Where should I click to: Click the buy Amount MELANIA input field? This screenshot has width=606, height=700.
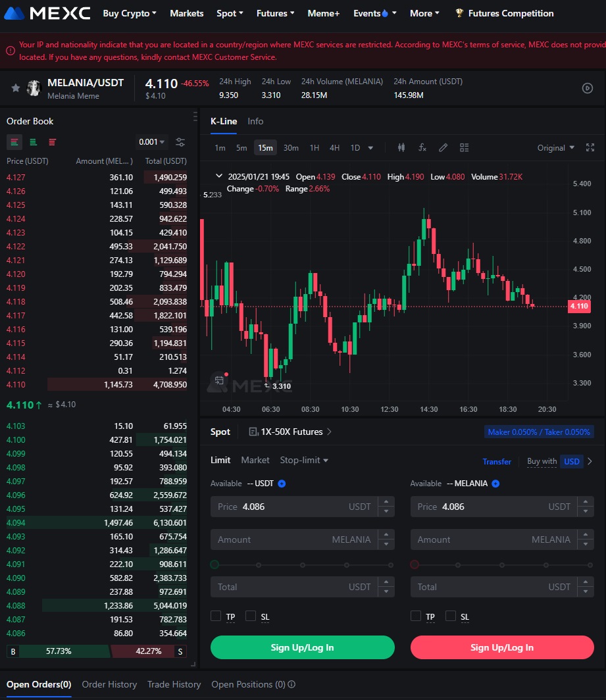pos(302,539)
